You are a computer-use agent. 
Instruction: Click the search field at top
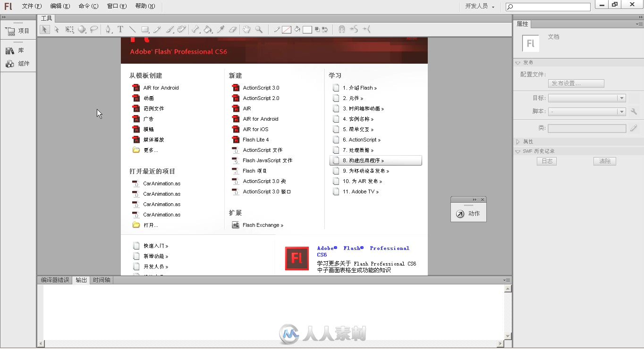(x=548, y=7)
